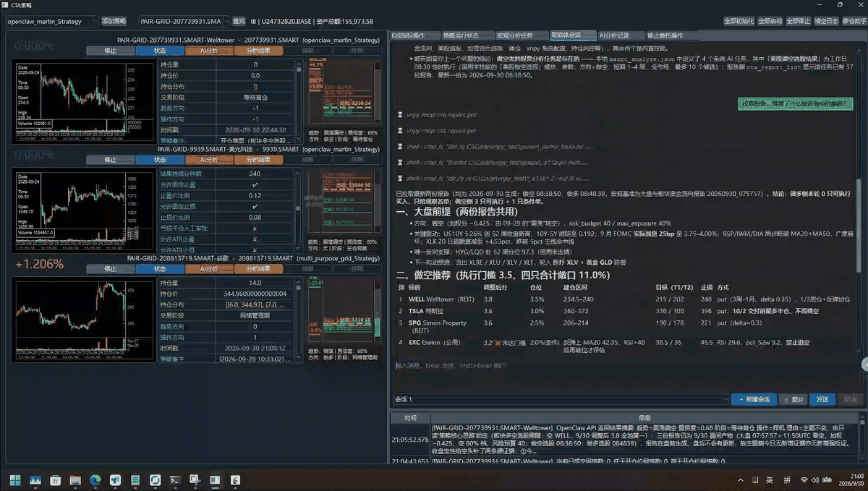Click the 时间 log column header
This screenshot has height=491, width=868.
pos(410,418)
